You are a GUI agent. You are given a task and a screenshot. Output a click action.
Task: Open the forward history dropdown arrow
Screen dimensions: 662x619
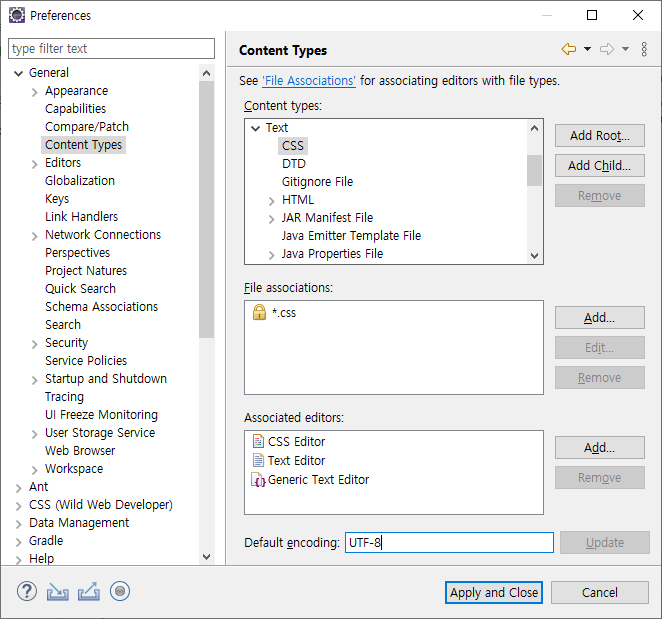tap(625, 49)
